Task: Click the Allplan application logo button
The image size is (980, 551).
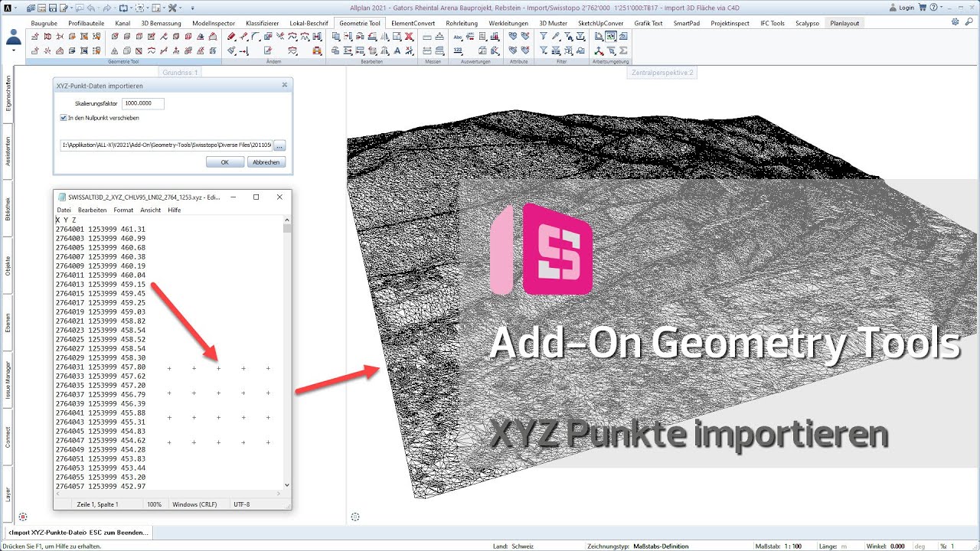Action: 8,7
